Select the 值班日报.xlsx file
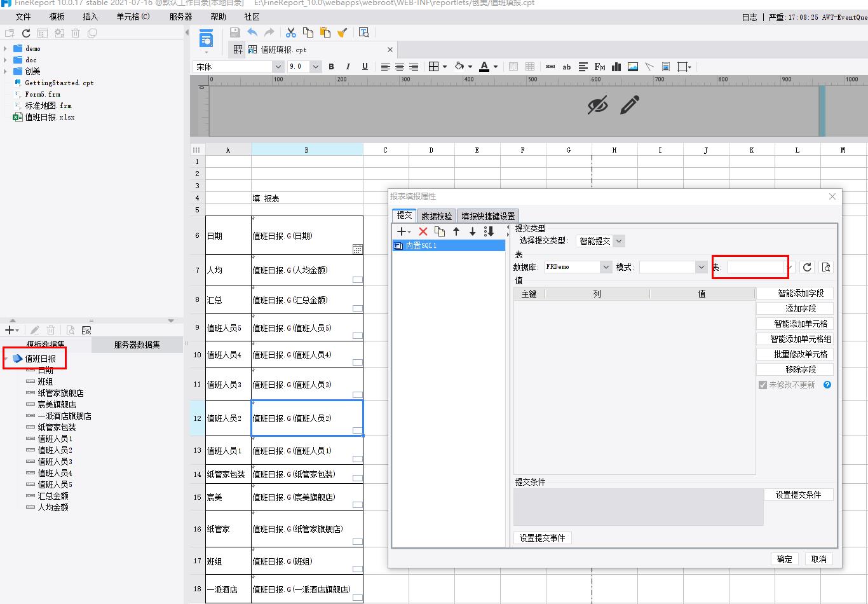 (50, 117)
